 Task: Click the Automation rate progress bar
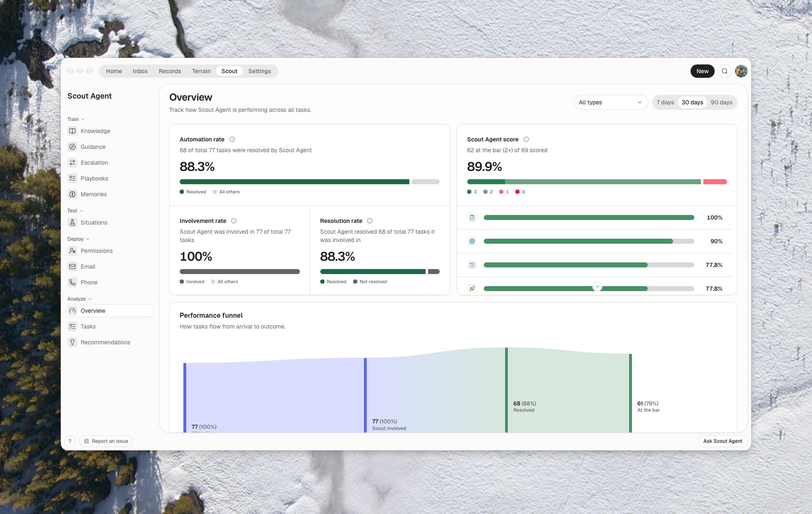click(309, 182)
